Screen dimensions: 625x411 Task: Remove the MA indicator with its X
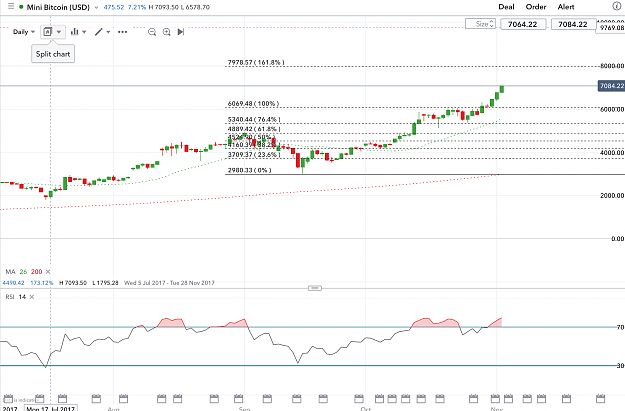tap(48, 272)
